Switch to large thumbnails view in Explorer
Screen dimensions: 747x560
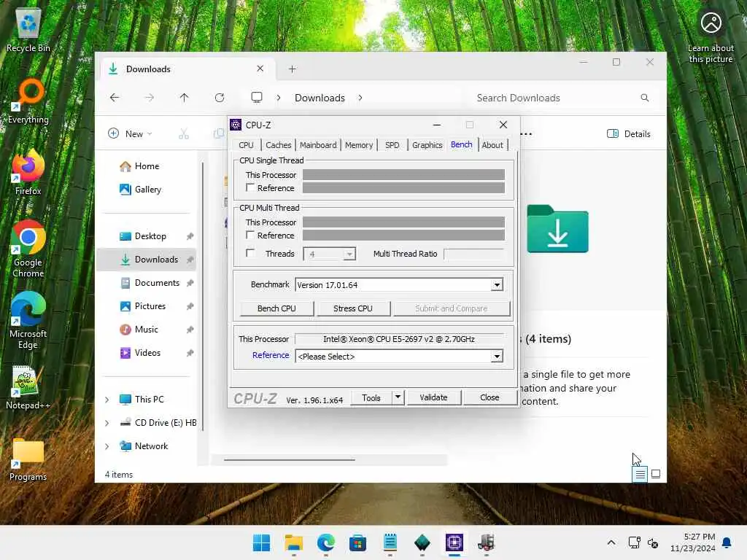tap(656, 474)
